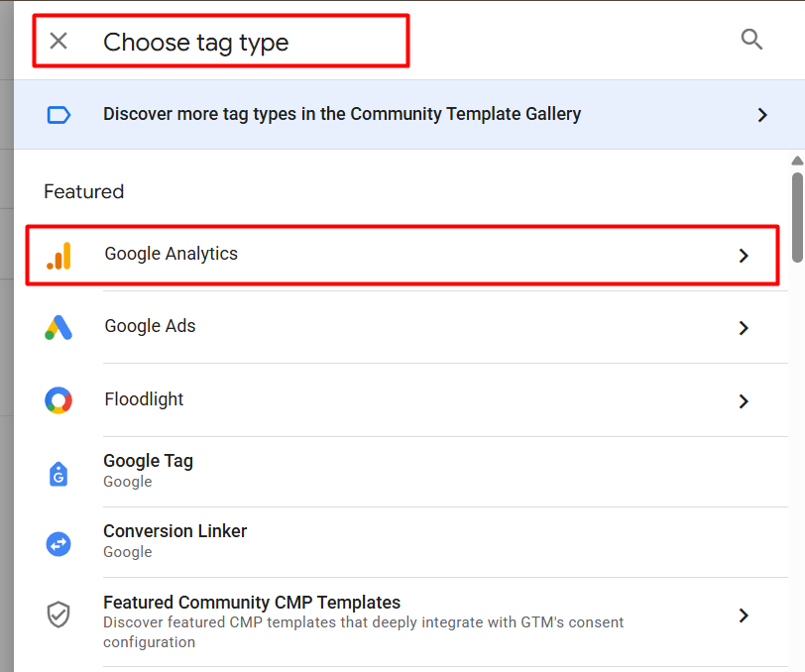Screen dimensions: 805x672
Task: Open Discover more tag types link
Action: pos(342,114)
